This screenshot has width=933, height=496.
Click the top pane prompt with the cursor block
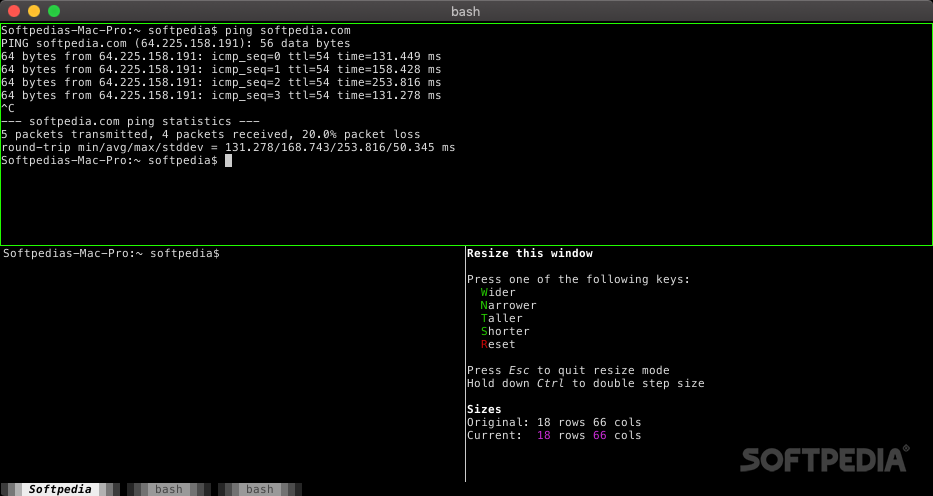(x=117, y=161)
